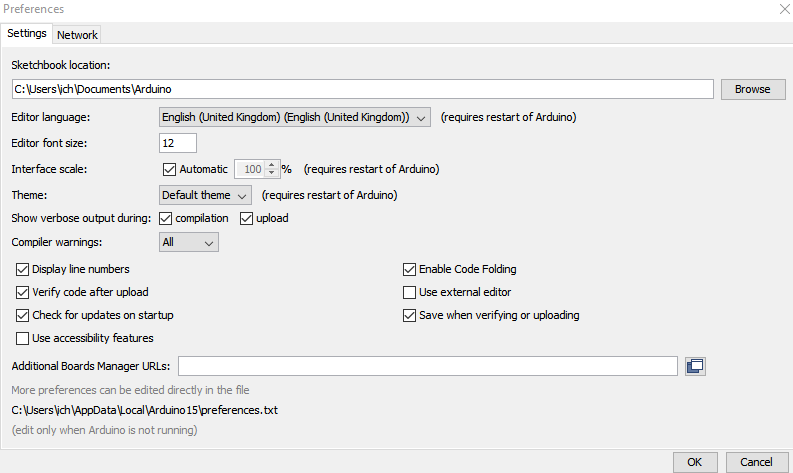Uncheck verbose output during upload
793x473 pixels.
coord(246,219)
